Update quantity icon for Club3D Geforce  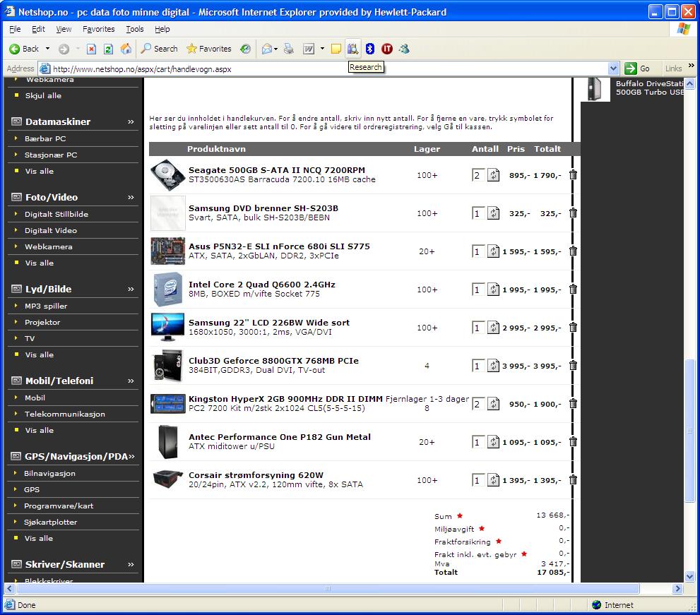pos(493,366)
